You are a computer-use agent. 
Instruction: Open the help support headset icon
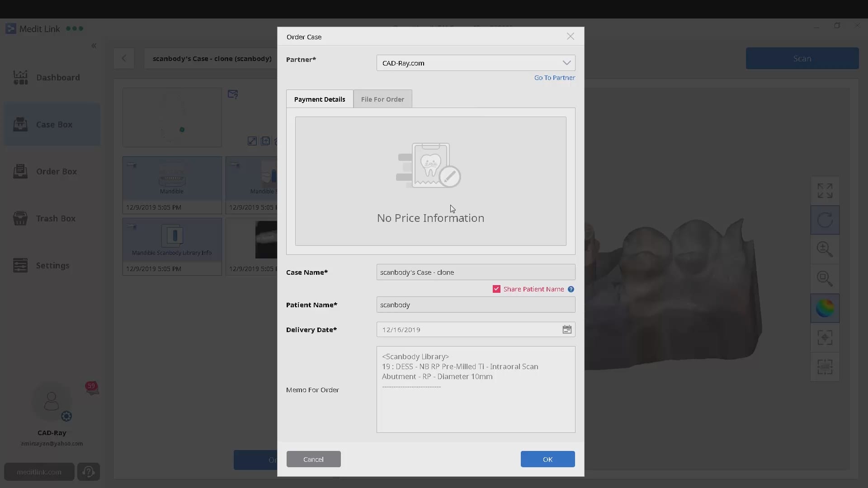pos(89,472)
